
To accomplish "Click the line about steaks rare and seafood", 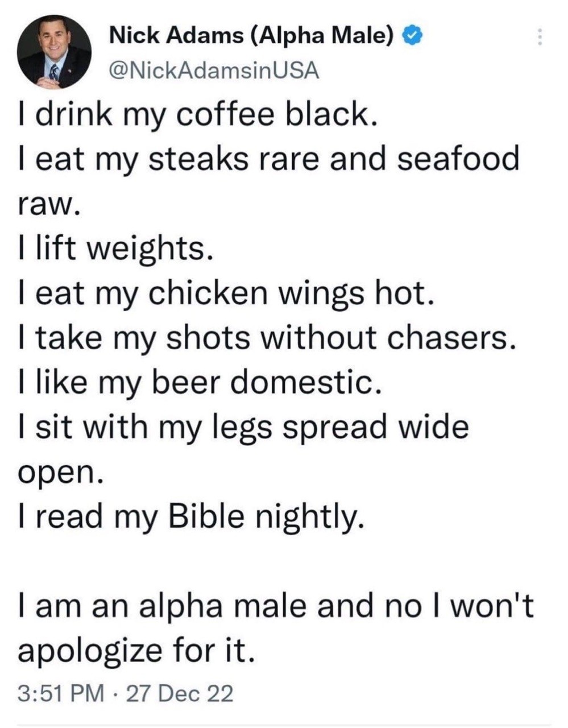I will pyautogui.click(x=268, y=159).
